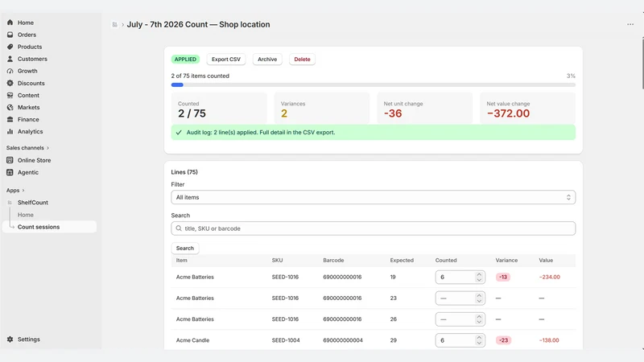Click the ShelfCount app icon

tap(10, 203)
